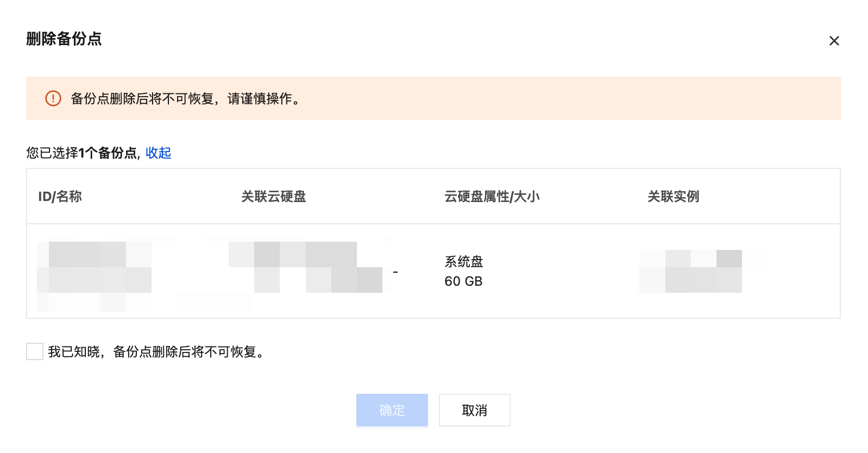Click the 您已选择1个备份点 summary text
The height and width of the screenshot is (453, 868).
point(81,153)
